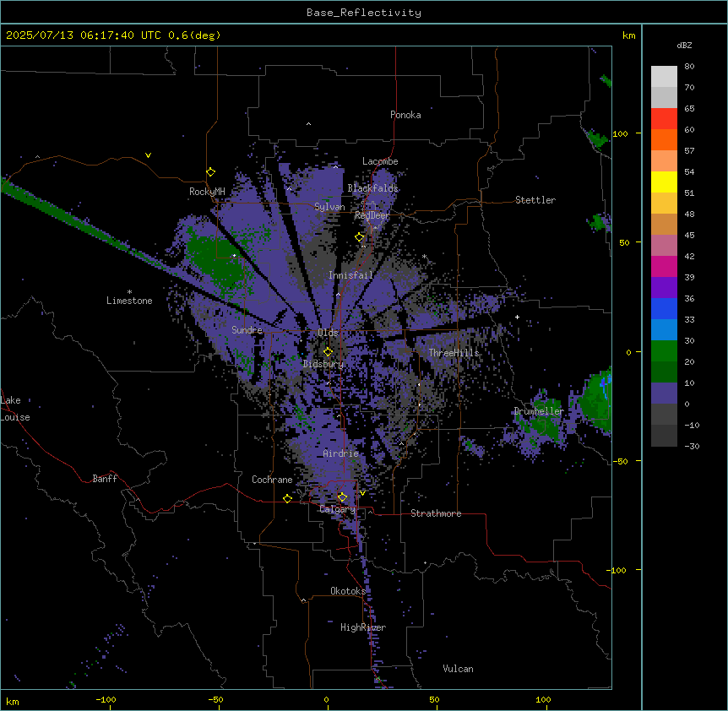Select the Lacombe city label
Viewport: 728px width, 711px height.
380,161
